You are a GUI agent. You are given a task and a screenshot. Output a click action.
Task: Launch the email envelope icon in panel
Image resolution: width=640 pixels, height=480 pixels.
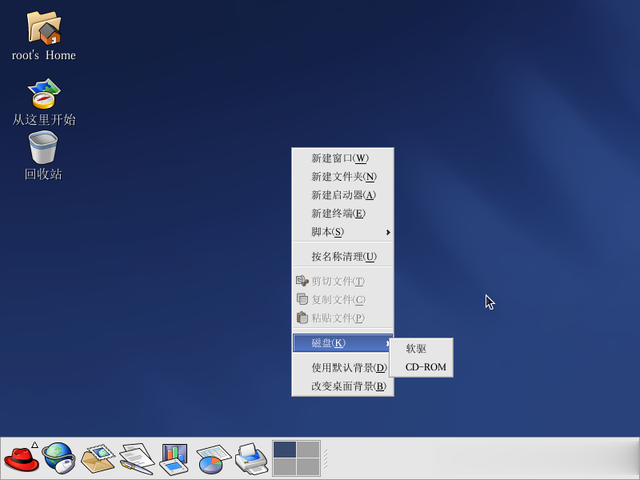[98, 458]
